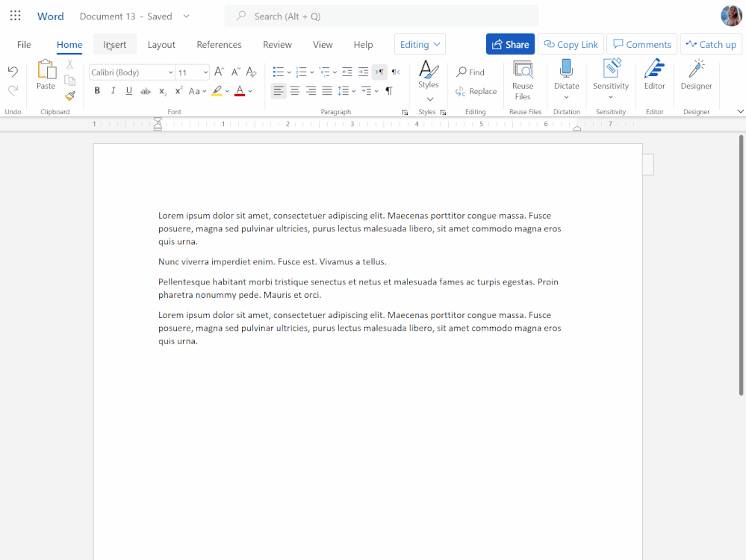746x560 pixels.
Task: Toggle bold formatting
Action: coord(97,90)
